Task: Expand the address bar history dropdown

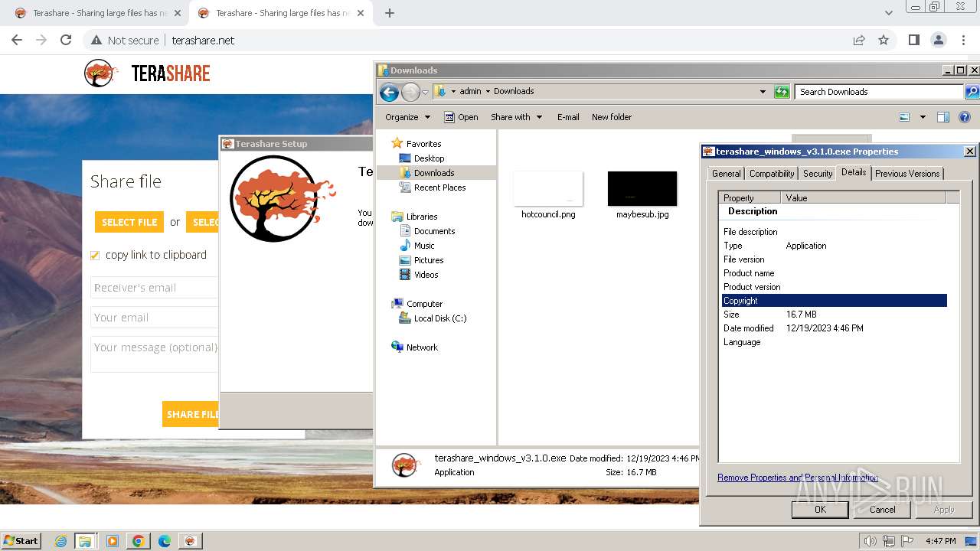Action: click(x=763, y=92)
